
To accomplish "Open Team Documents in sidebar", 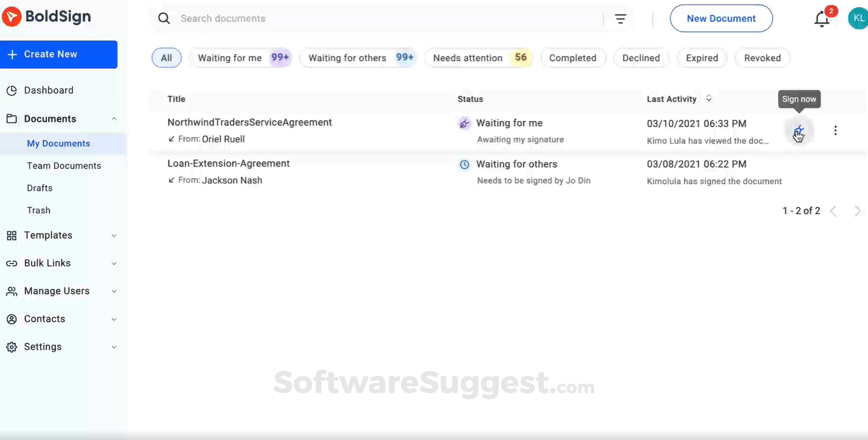I will click(x=64, y=166).
